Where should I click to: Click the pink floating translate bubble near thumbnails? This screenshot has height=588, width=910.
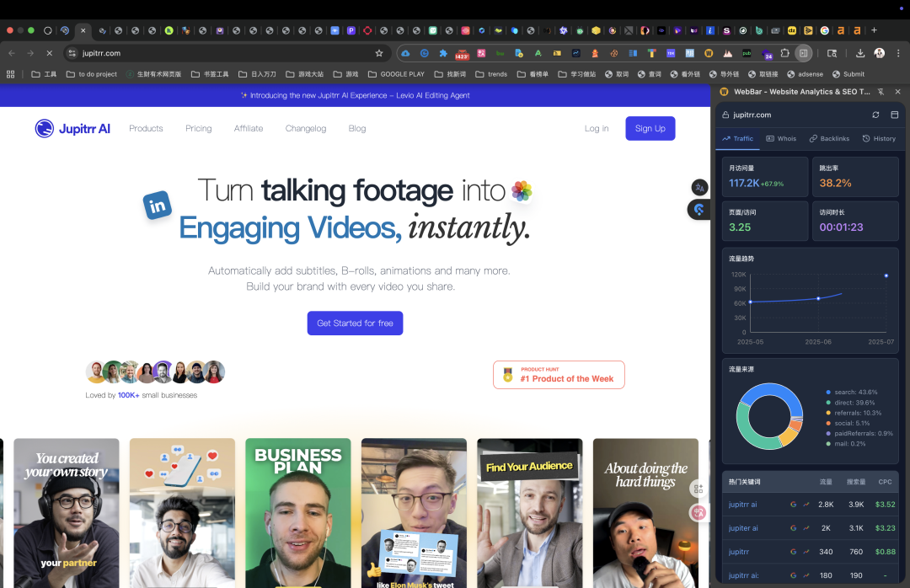click(699, 512)
